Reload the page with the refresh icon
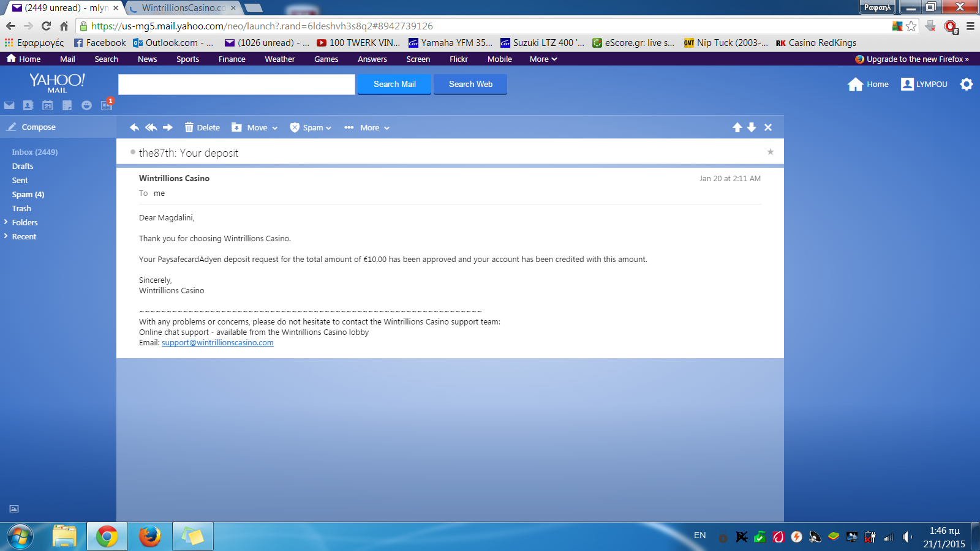Viewport: 980px width, 551px height. pyautogui.click(x=46, y=26)
